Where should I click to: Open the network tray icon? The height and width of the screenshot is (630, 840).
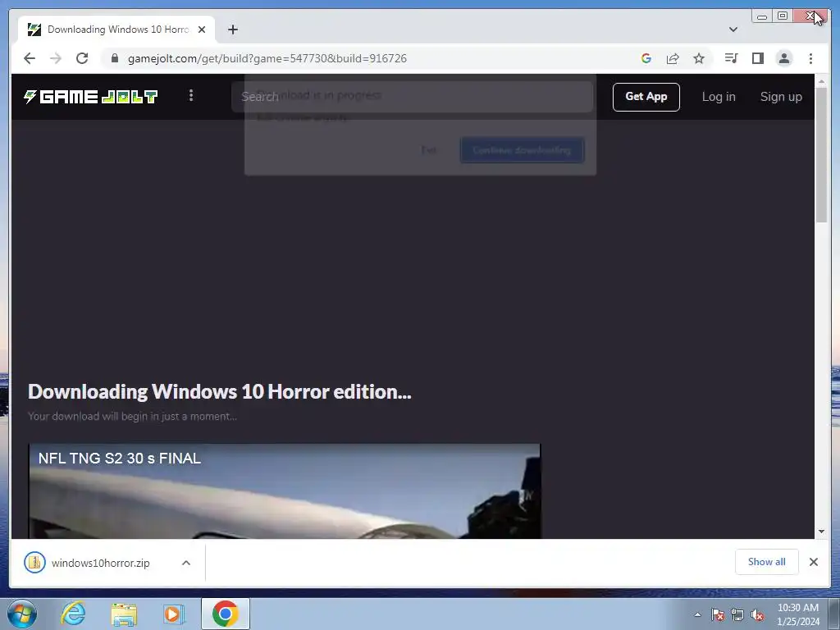click(737, 614)
